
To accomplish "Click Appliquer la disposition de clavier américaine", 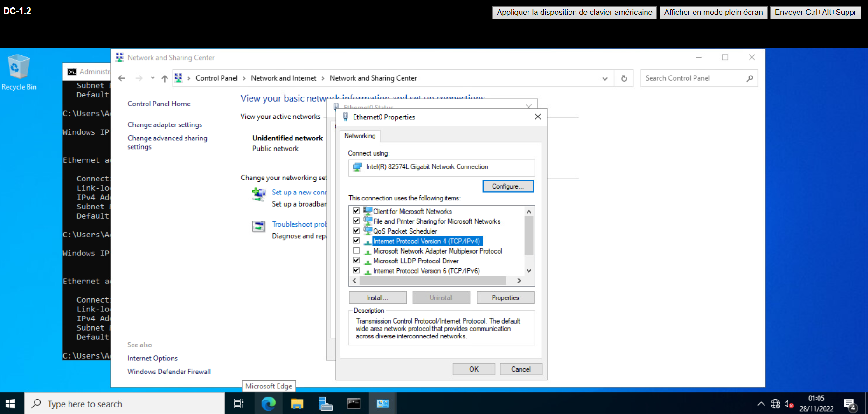I will click(x=575, y=13).
